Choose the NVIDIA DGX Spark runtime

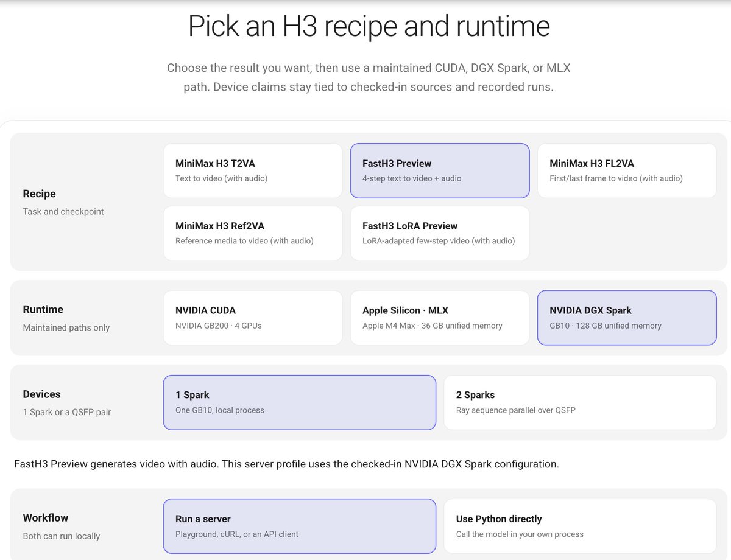click(627, 318)
